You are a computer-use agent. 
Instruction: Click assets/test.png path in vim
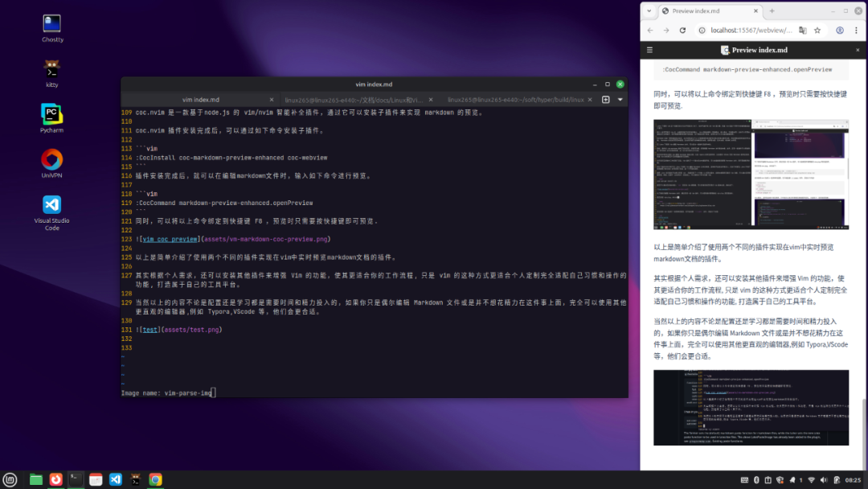click(191, 330)
